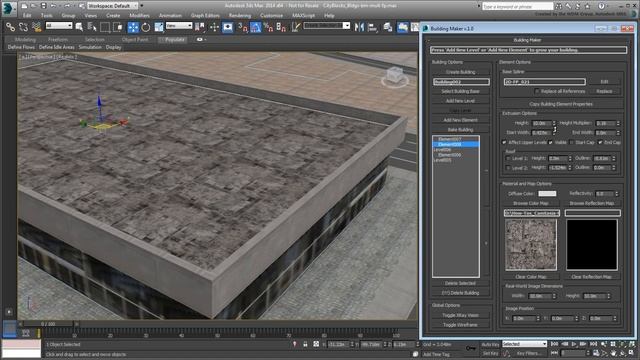Click the End Width spinner arrows

[x=618, y=133]
